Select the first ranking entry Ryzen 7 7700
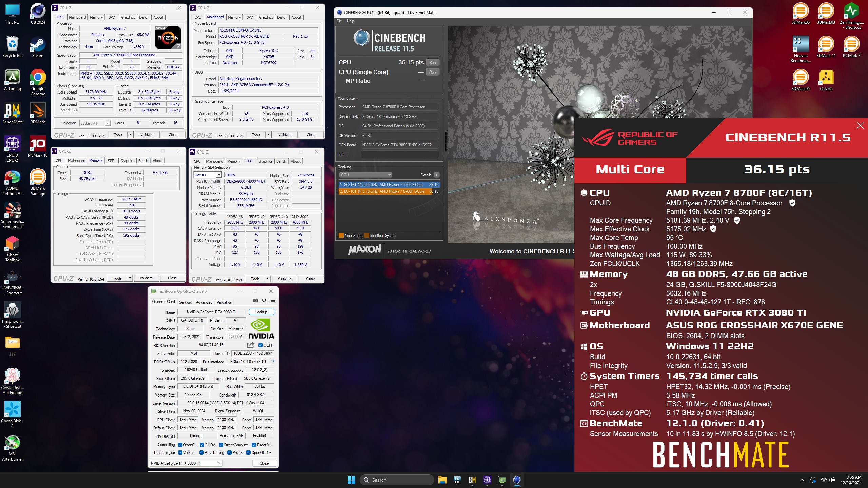 tap(389, 185)
